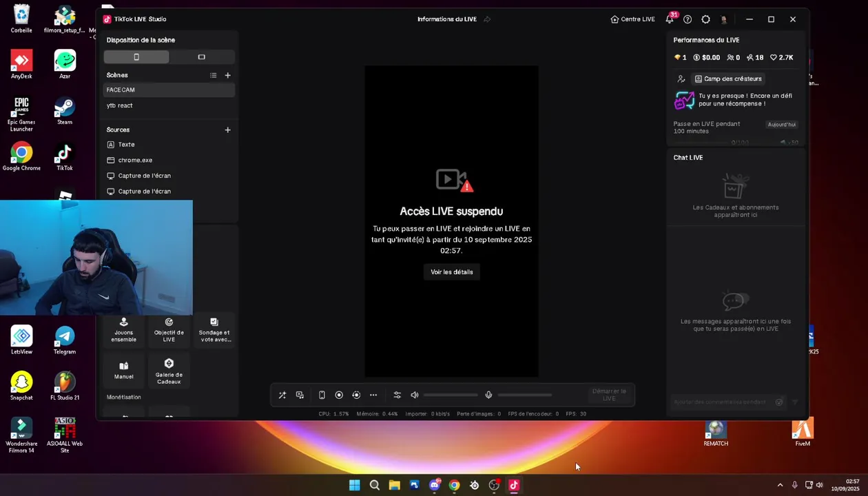
Task: Select portrait scene layout
Action: 136,57
